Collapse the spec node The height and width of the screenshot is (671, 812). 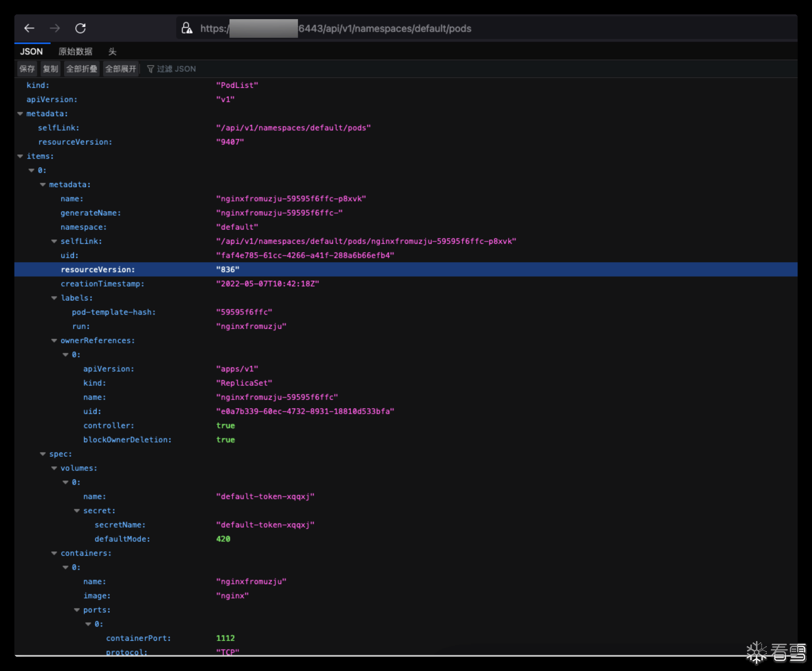click(43, 454)
